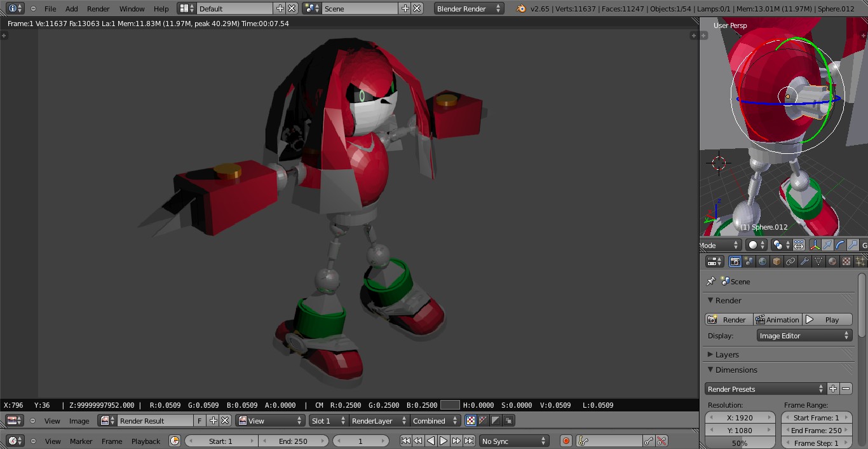Toggle use preview range clock icon

click(x=175, y=441)
